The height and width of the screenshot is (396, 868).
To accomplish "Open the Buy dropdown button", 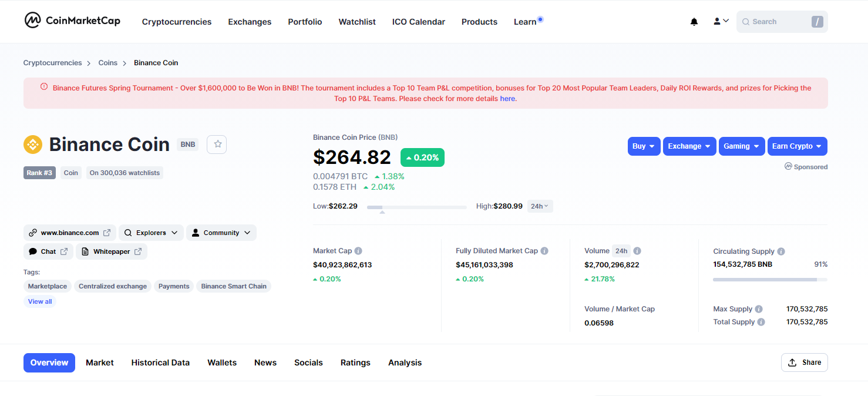I will 644,146.
